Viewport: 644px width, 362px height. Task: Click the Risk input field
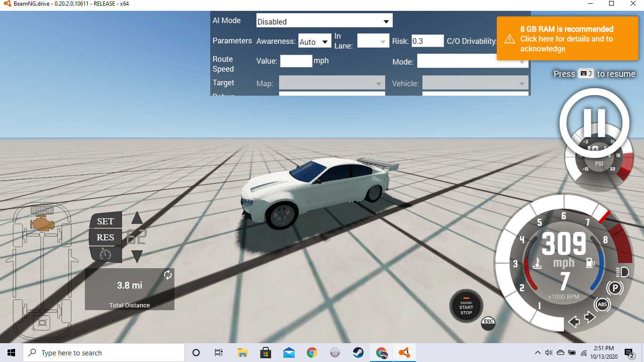tap(428, 41)
